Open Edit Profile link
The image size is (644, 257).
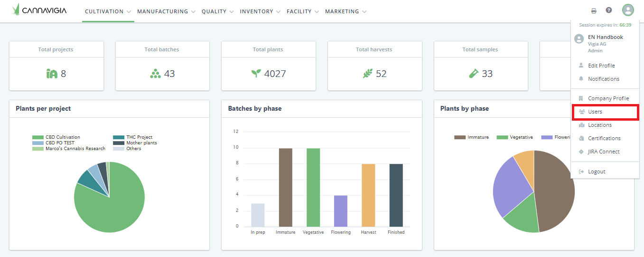601,66
